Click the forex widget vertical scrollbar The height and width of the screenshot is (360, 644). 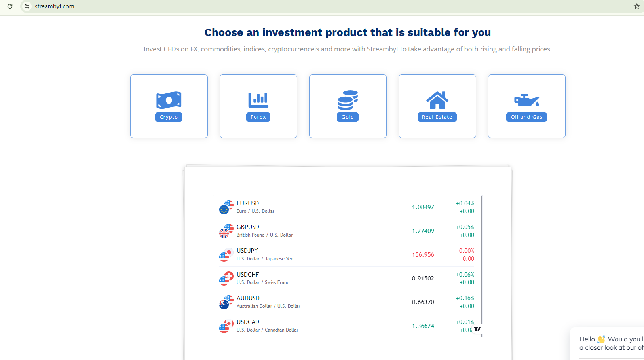[481, 265]
